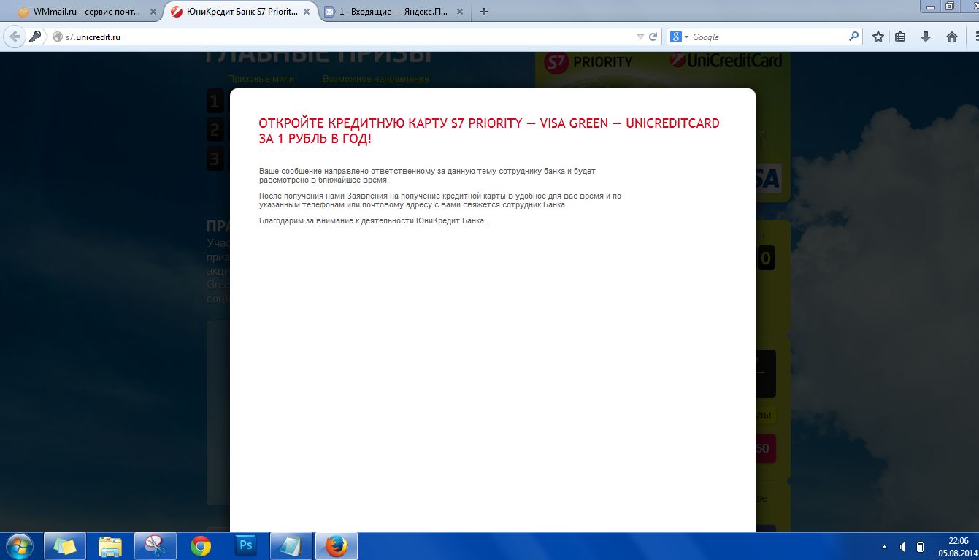Image resolution: width=979 pixels, height=560 pixels.
Task: Open Windows Explorer from the taskbar
Action: click(110, 546)
